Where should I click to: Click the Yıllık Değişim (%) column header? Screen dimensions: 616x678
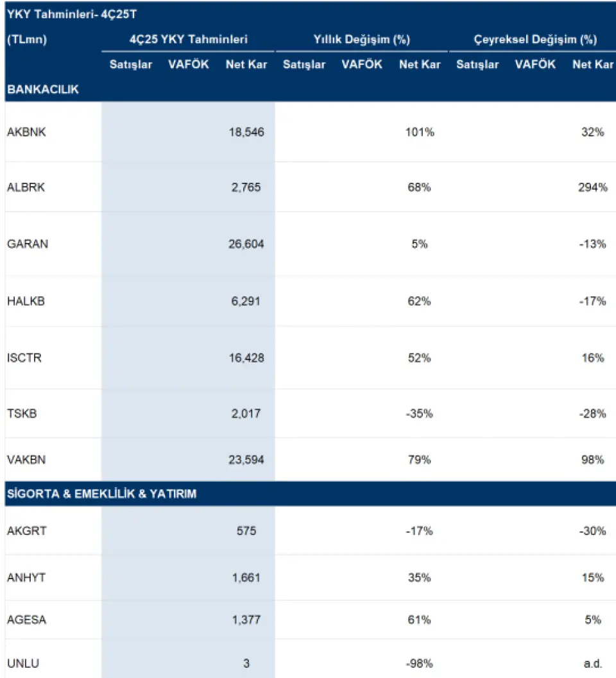(362, 40)
